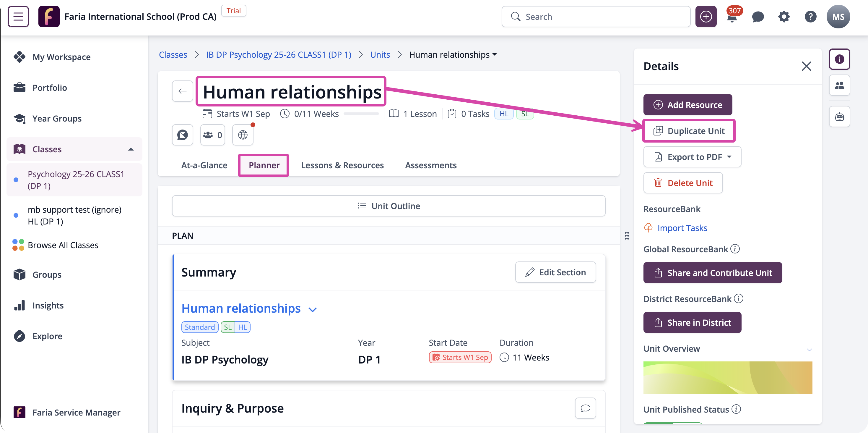Expand the Human relationships summary chevron
This screenshot has height=433, width=868.
[x=313, y=309]
